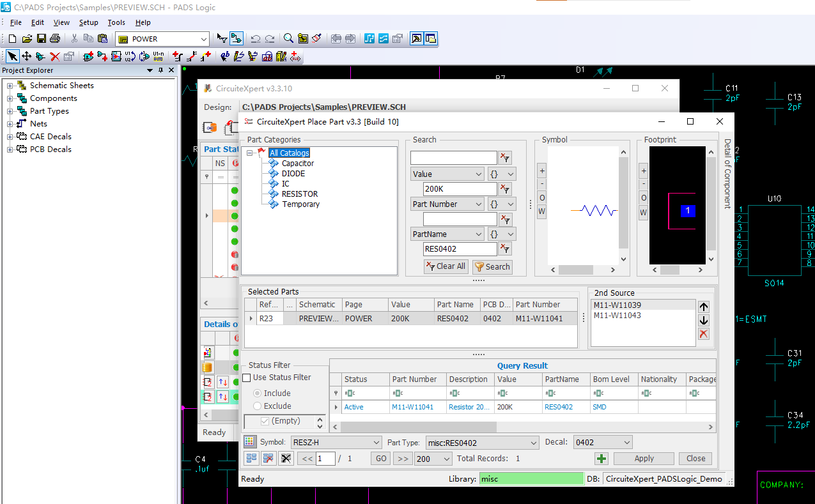This screenshot has width=815, height=504.
Task: Expand the Schematic Sheets tree node
Action: tap(10, 86)
